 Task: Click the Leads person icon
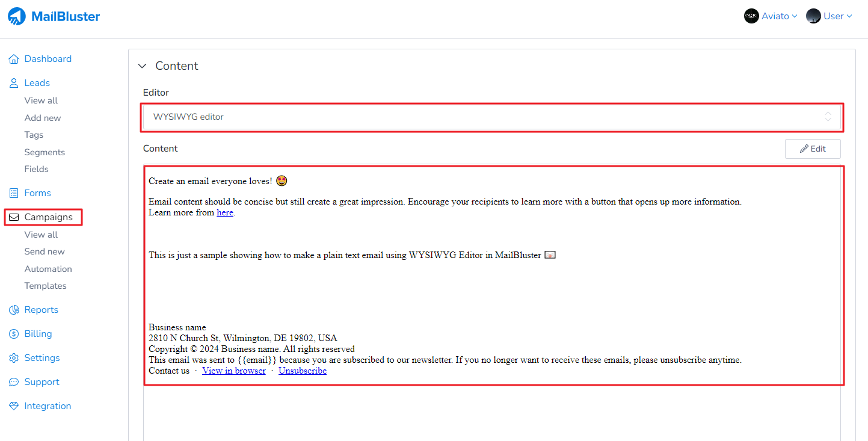[x=14, y=83]
